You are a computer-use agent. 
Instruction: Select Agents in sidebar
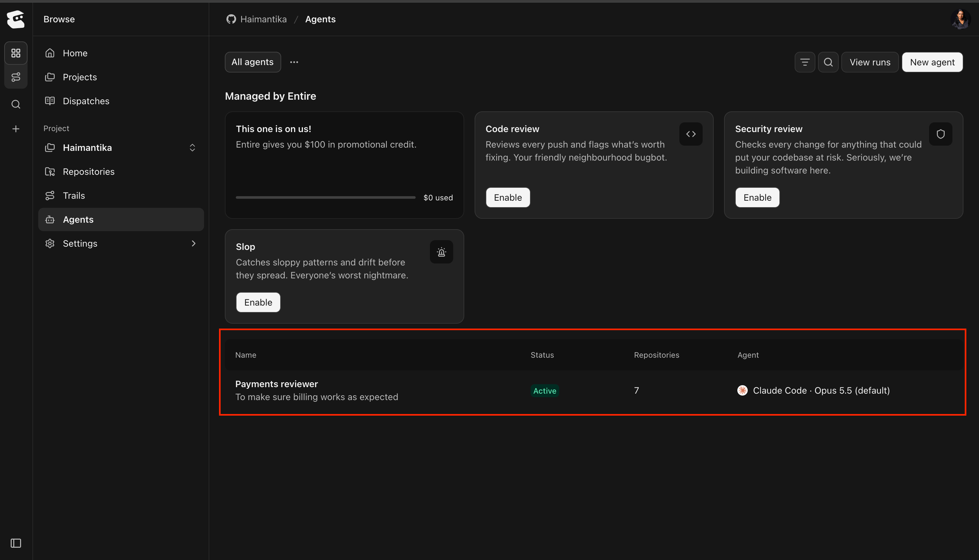click(121, 219)
